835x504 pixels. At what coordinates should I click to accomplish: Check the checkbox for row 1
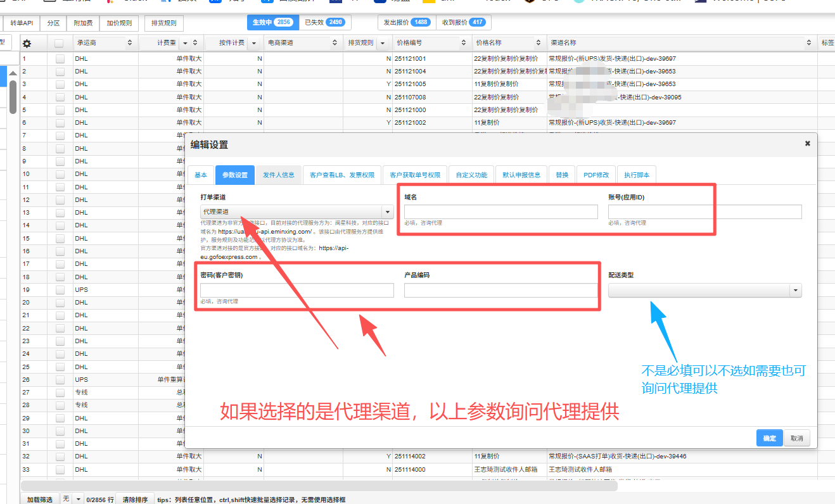[x=60, y=58]
